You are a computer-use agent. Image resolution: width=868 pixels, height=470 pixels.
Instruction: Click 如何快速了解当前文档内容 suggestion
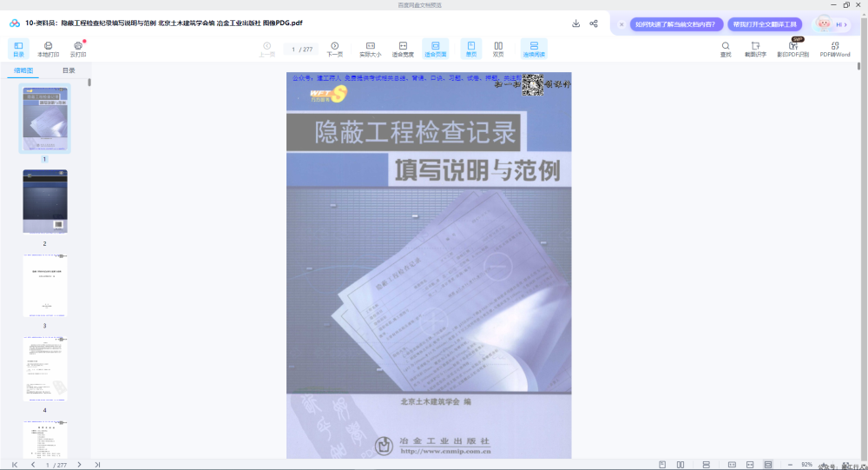click(675, 24)
